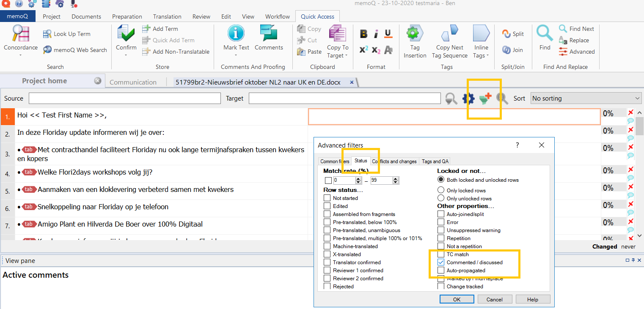Screen dimensions: 644x309
Task: Click Cancel in Advanced filters dialog
Action: coord(494,299)
